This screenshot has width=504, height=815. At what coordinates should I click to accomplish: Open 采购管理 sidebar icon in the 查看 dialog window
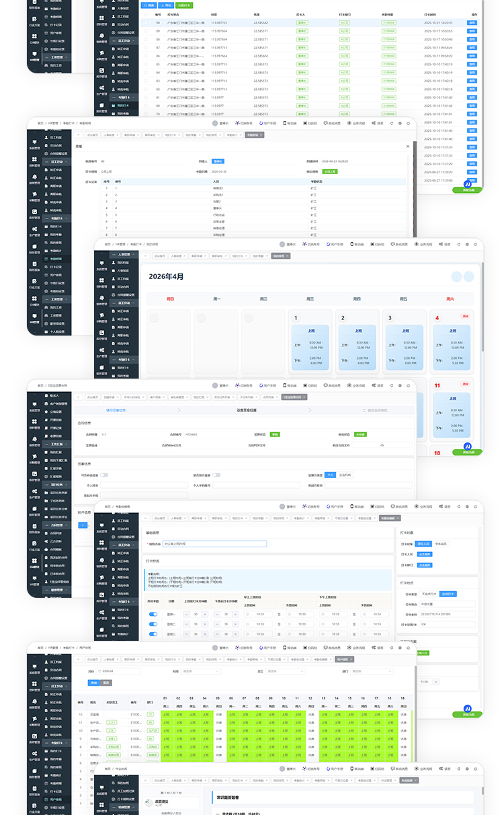(x=34, y=197)
